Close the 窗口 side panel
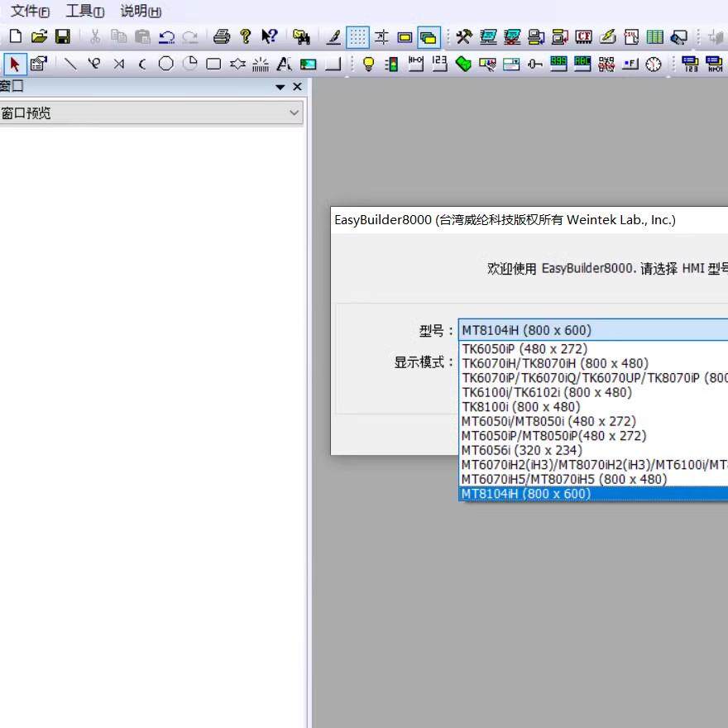This screenshot has height=728, width=728. click(298, 87)
